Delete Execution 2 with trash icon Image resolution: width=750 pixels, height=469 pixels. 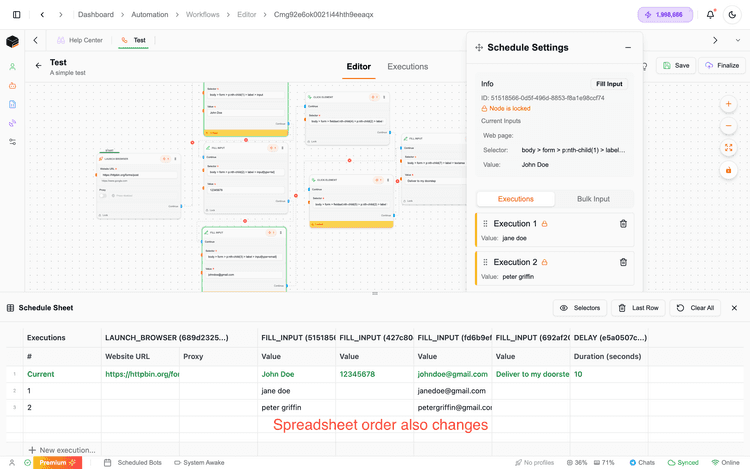pyautogui.click(x=623, y=262)
